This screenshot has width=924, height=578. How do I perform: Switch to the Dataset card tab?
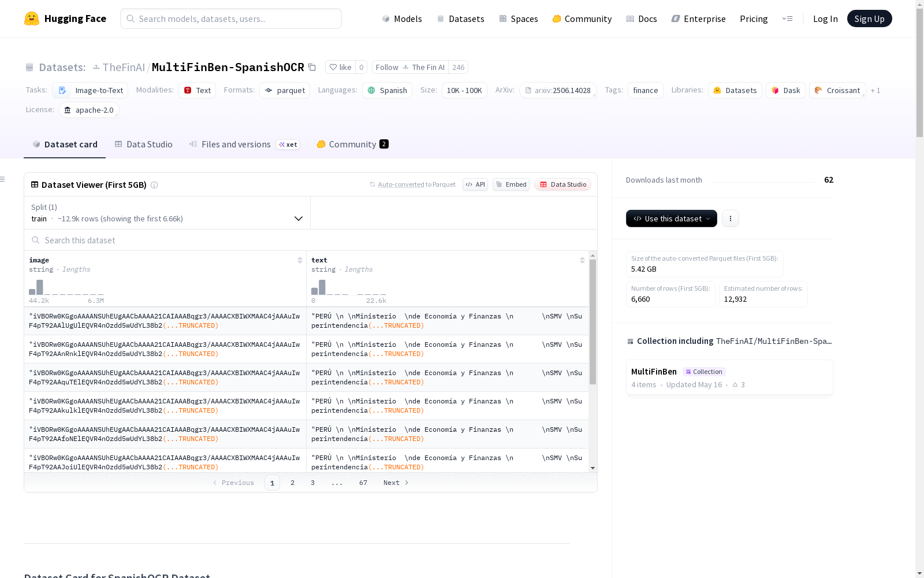point(65,144)
